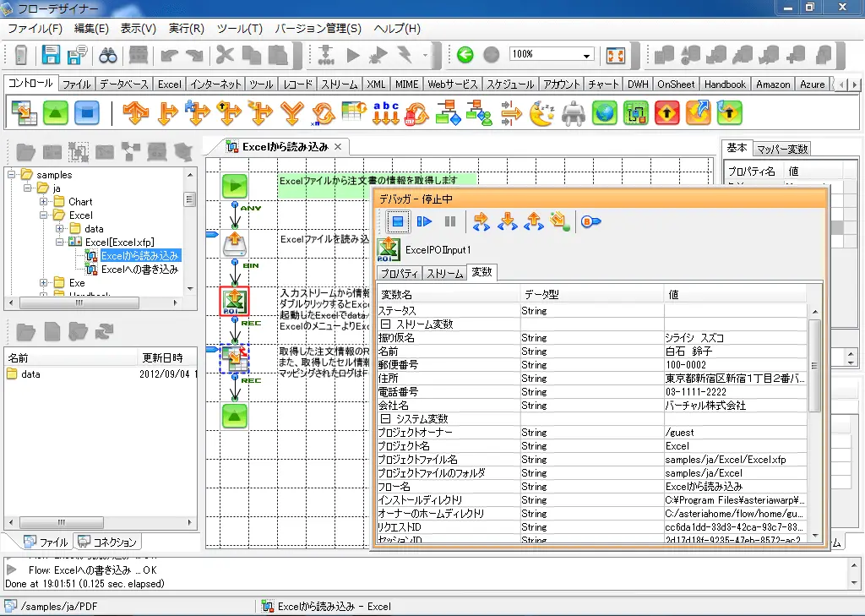The height and width of the screenshot is (616, 865).
Task: Collapse the システム変数 group in debugger
Action: coord(385,419)
